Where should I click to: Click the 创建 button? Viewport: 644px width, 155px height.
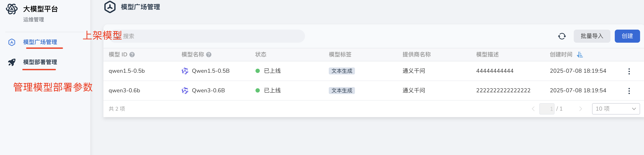(x=627, y=36)
